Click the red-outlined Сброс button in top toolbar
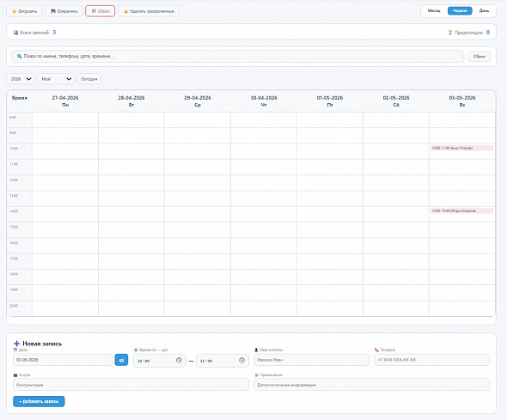 [x=101, y=11]
